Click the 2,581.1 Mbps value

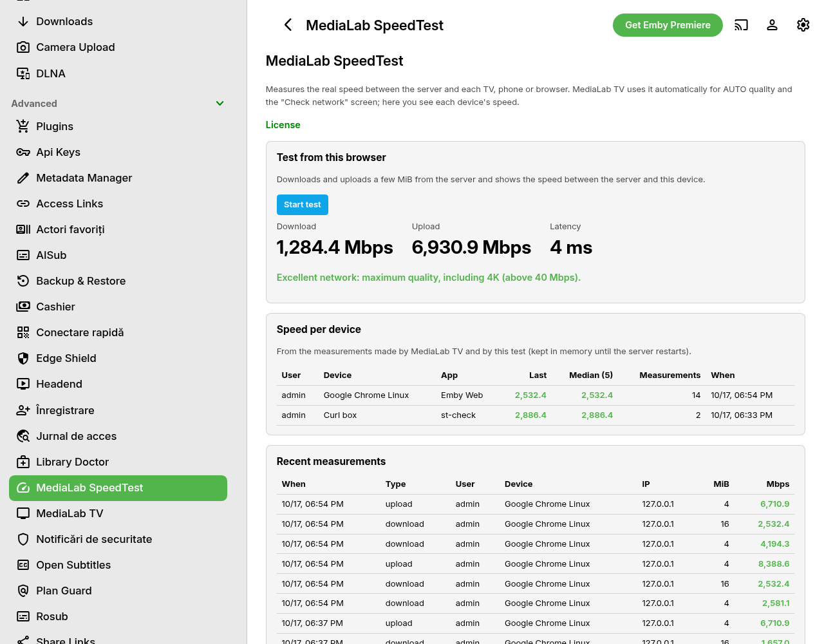point(776,603)
